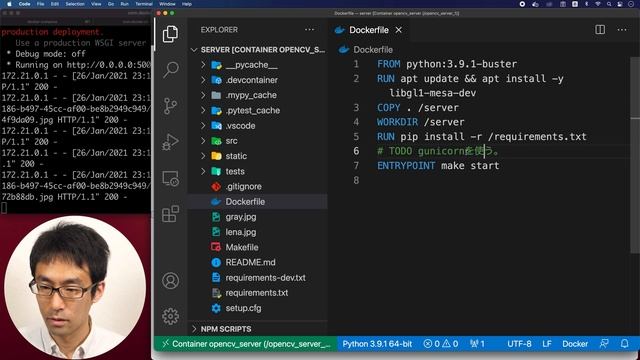Open the File menu
Viewport: 640px width, 360px height.
click(40, 4)
